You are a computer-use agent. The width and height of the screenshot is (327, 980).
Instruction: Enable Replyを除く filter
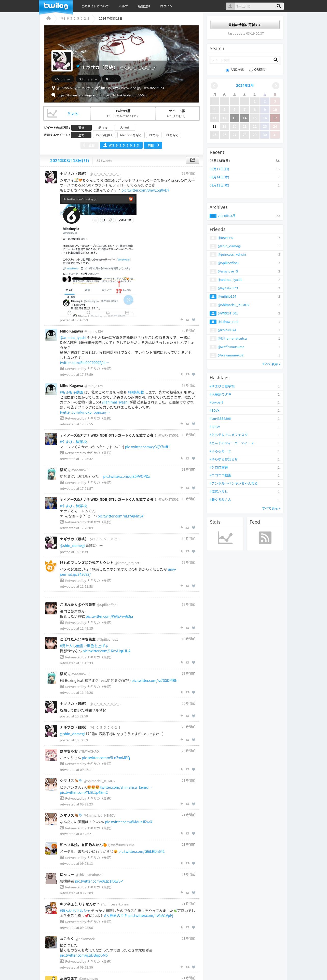(x=104, y=135)
